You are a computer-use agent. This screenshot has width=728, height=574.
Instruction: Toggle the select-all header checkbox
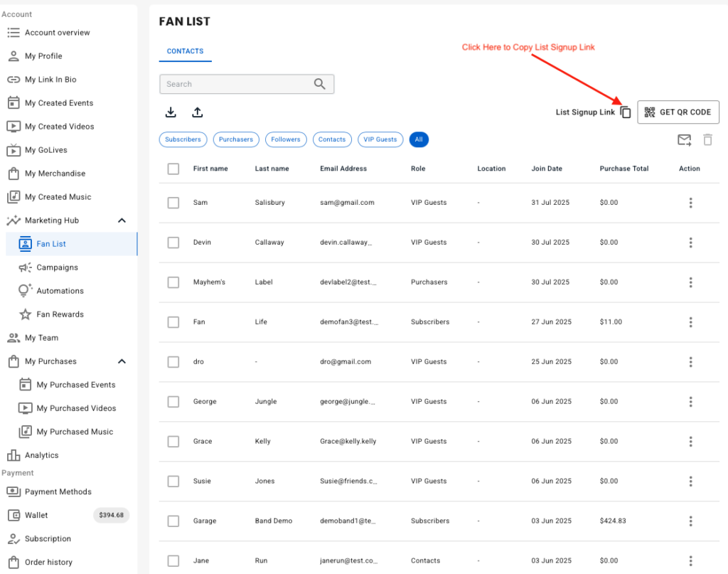(173, 169)
